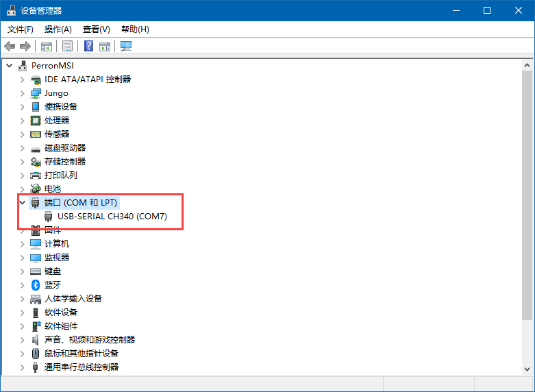This screenshot has height=392, width=535.
Task: Maximize the 设备管理器 window
Action: pos(487,10)
